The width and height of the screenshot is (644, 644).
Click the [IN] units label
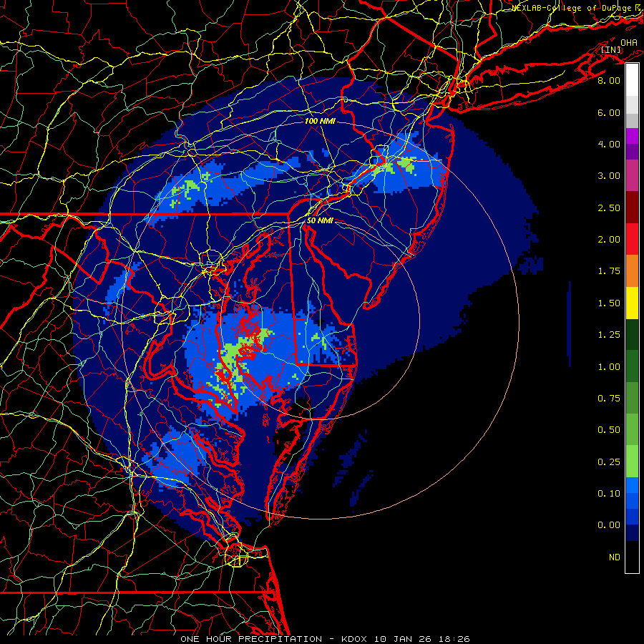(611, 50)
